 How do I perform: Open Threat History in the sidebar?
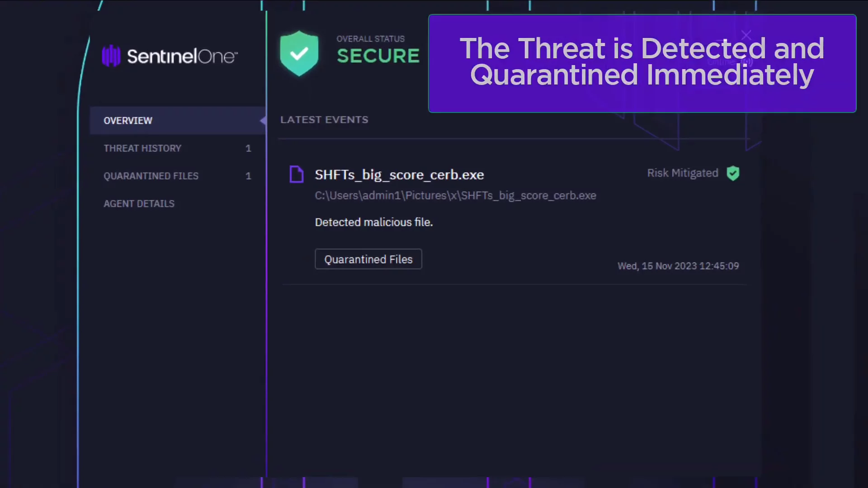point(142,148)
